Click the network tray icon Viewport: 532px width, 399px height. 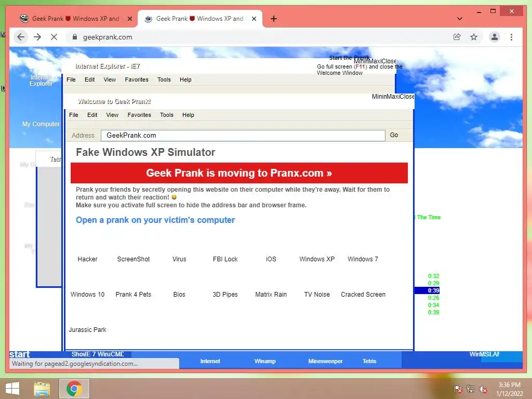[471, 389]
